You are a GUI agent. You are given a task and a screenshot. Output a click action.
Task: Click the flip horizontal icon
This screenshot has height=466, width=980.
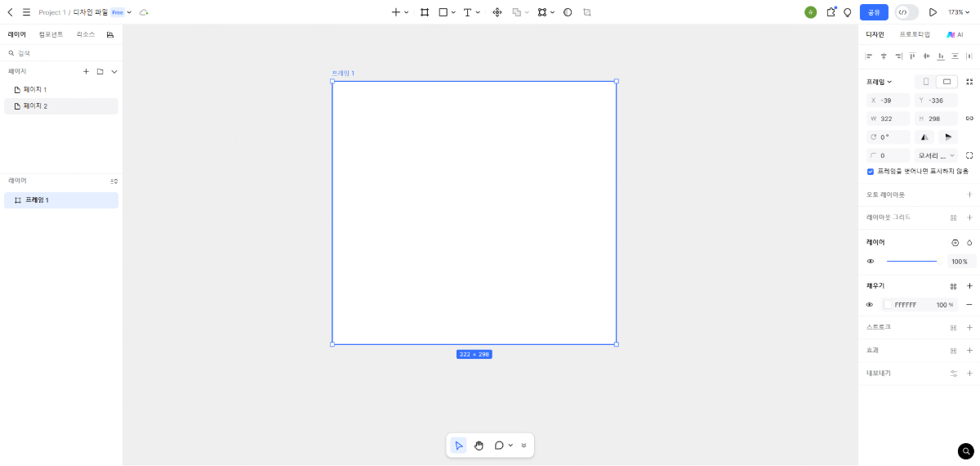click(924, 137)
